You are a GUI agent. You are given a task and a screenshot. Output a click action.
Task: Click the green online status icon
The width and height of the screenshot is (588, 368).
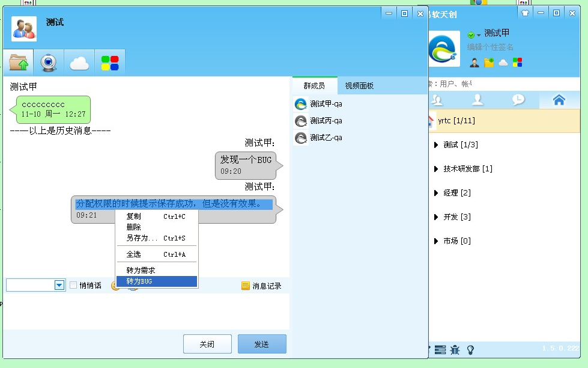(471, 35)
